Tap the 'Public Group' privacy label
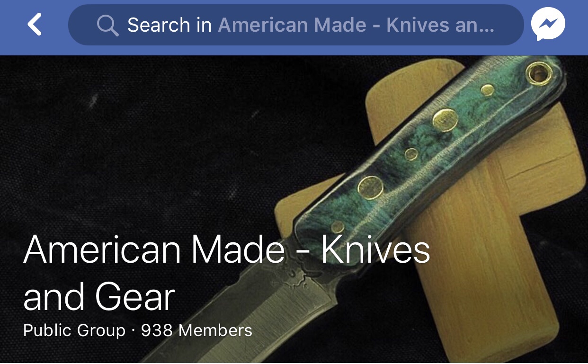The width and height of the screenshot is (588, 364). coord(74,330)
